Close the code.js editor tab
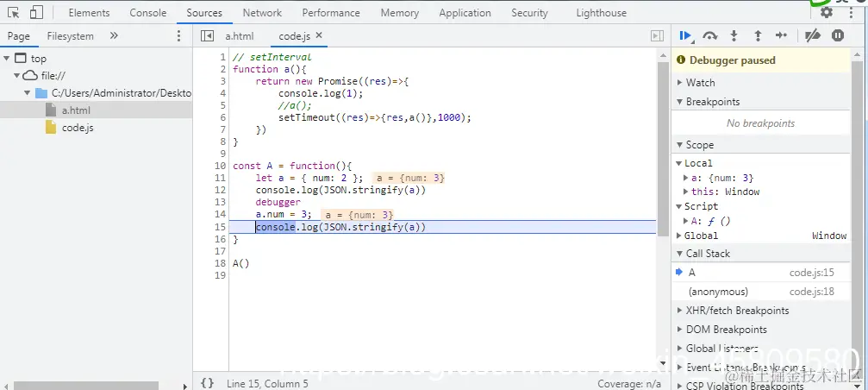This screenshot has width=868, height=390. (x=319, y=35)
